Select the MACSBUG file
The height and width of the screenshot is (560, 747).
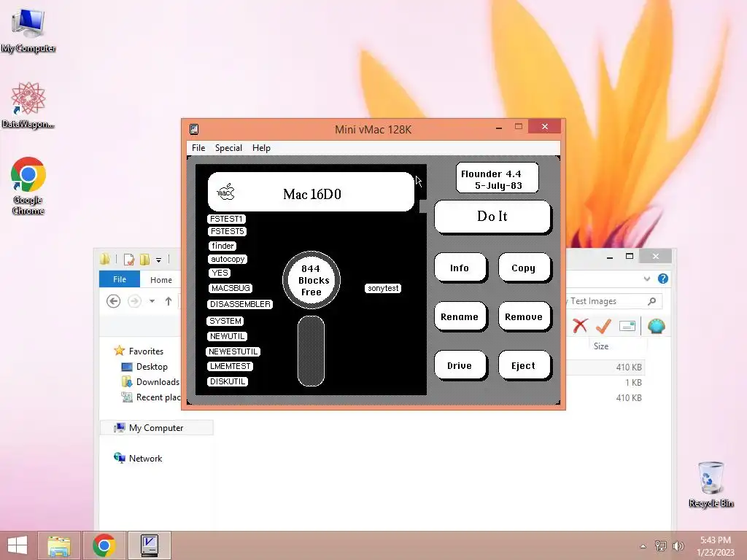231,288
